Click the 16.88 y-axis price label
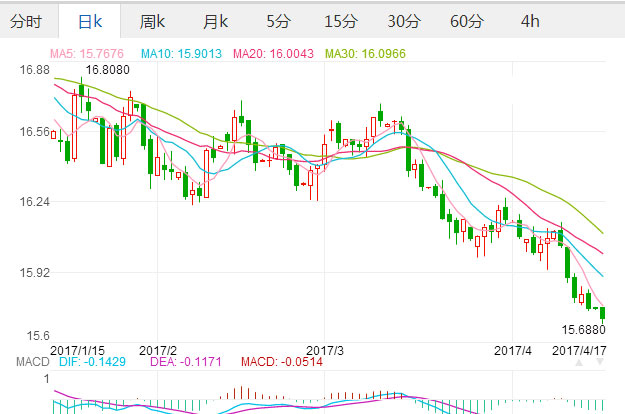Viewport: 625px width, 414px height. pos(35,70)
